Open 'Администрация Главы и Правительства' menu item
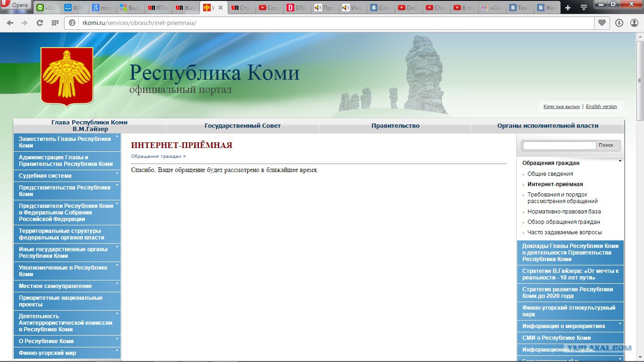The height and width of the screenshot is (362, 644). 67,161
